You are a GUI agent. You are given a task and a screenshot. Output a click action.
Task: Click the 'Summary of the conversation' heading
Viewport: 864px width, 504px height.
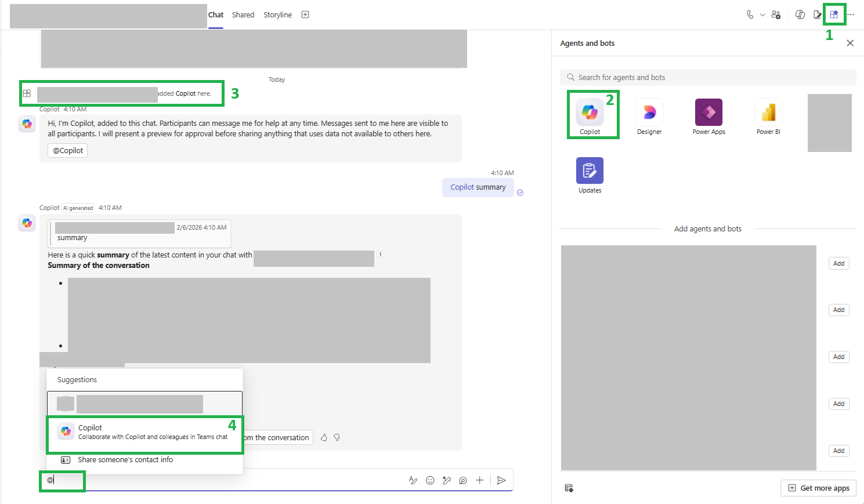coord(99,266)
